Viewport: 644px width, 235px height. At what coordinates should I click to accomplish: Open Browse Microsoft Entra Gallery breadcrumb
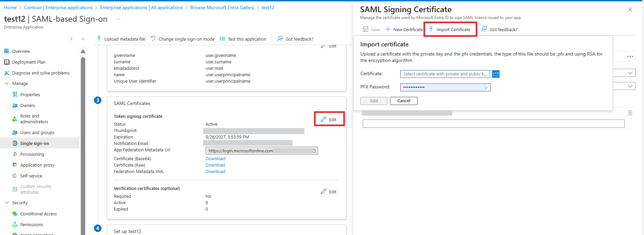point(222,7)
